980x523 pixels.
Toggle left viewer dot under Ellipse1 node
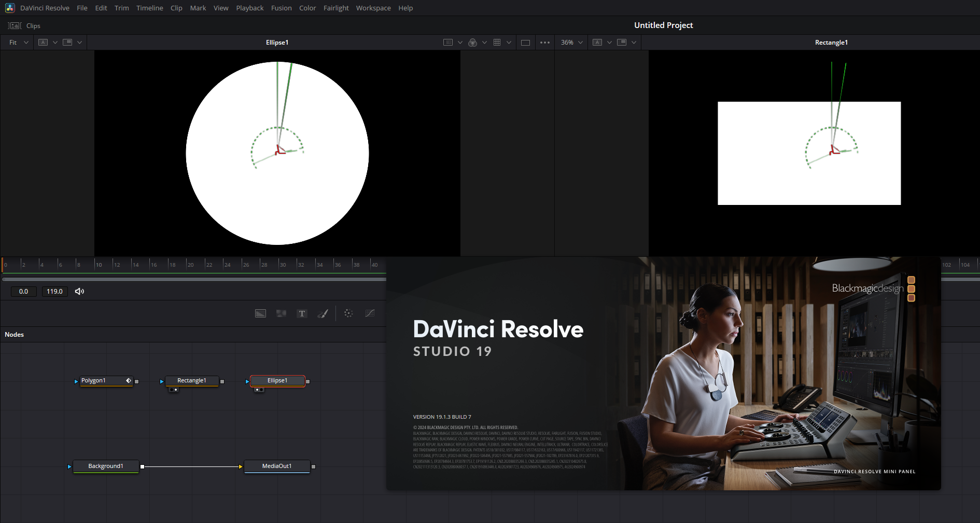[x=257, y=390]
